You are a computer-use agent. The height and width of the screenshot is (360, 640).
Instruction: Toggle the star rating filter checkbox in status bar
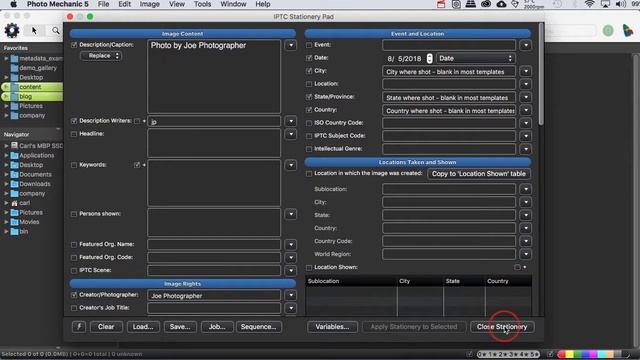(470, 354)
